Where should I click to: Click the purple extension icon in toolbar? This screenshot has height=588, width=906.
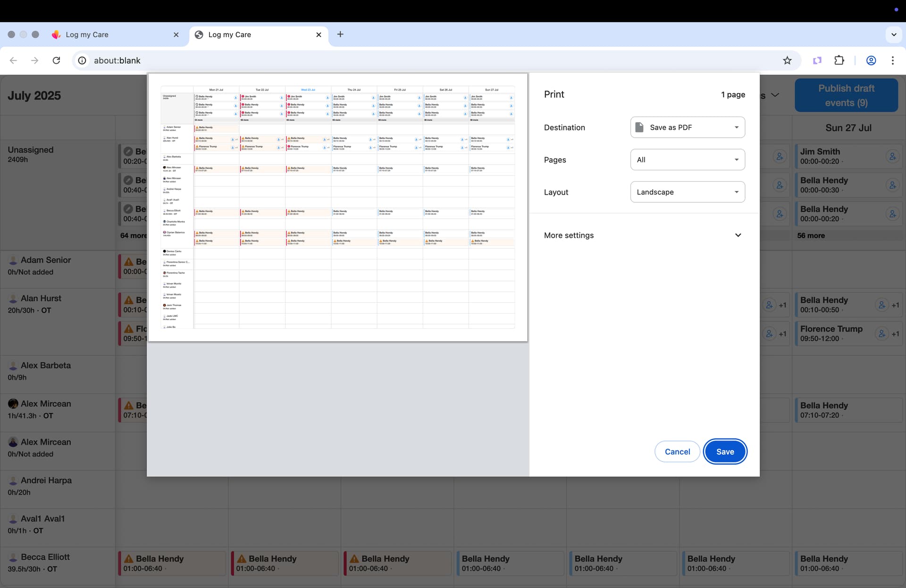click(x=817, y=60)
